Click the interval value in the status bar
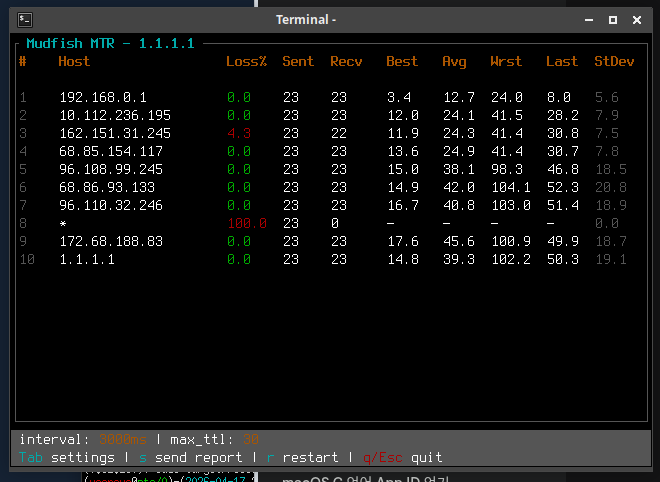660x482 pixels. pos(123,439)
